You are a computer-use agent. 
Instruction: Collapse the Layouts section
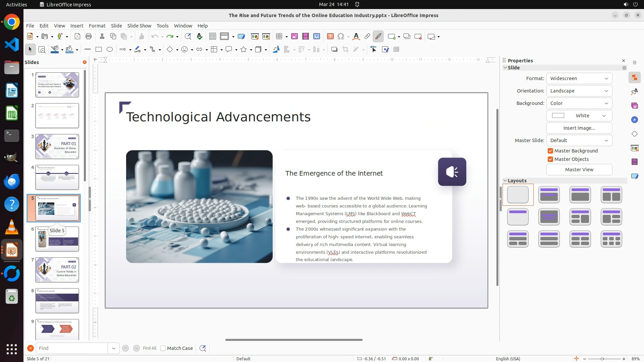(x=505, y=181)
